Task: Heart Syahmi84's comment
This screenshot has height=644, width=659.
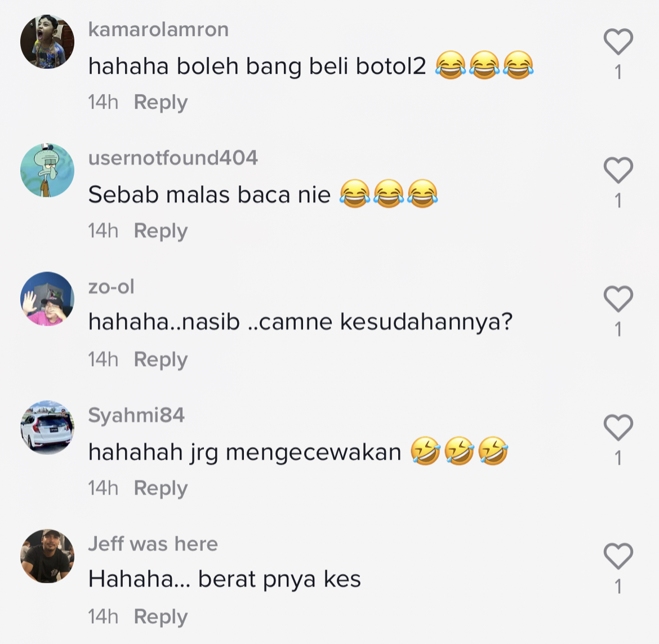Action: tap(618, 428)
